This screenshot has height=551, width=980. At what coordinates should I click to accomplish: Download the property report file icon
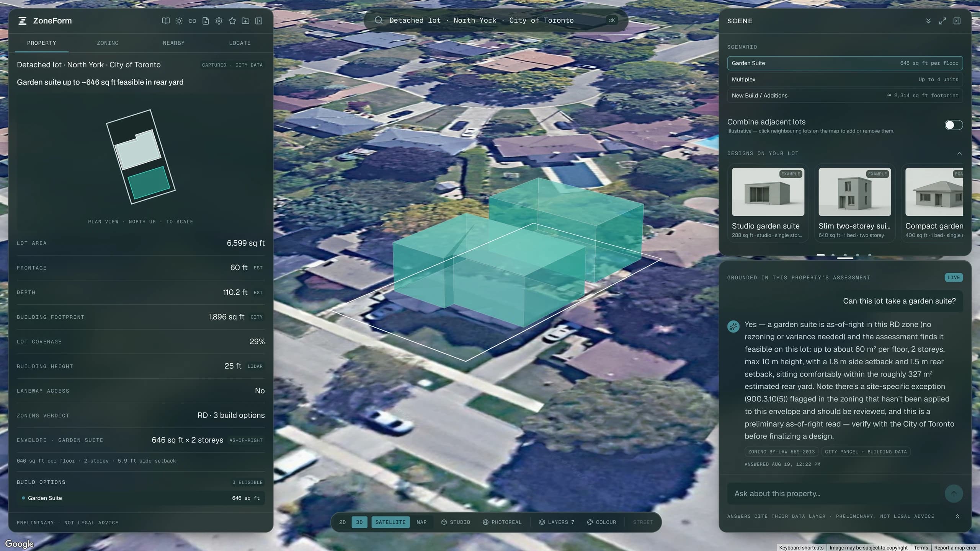(206, 21)
